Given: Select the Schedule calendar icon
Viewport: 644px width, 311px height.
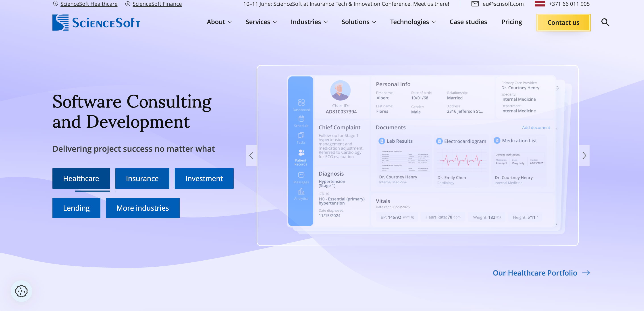Looking at the screenshot, I should (301, 118).
